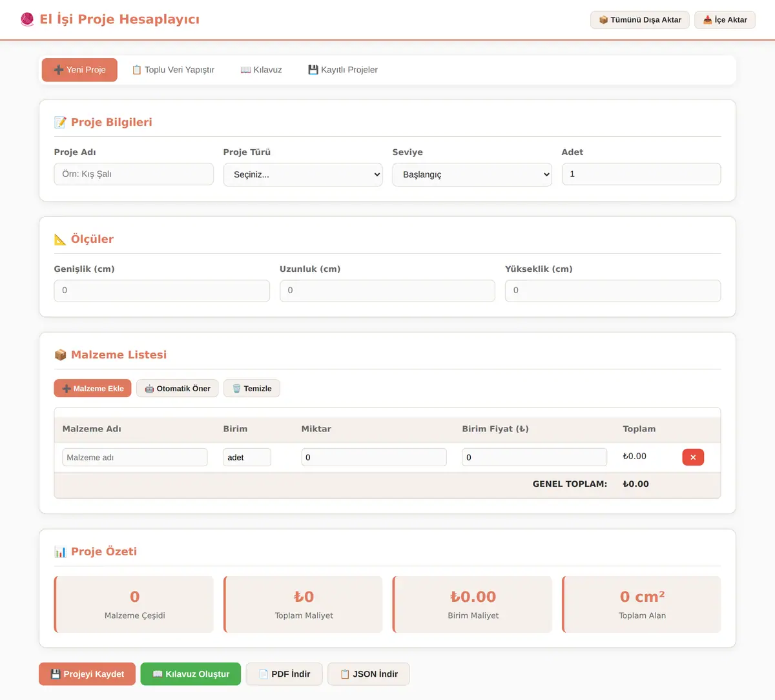
Task: Click the Proje Bilgileri section heading
Action: click(x=103, y=122)
